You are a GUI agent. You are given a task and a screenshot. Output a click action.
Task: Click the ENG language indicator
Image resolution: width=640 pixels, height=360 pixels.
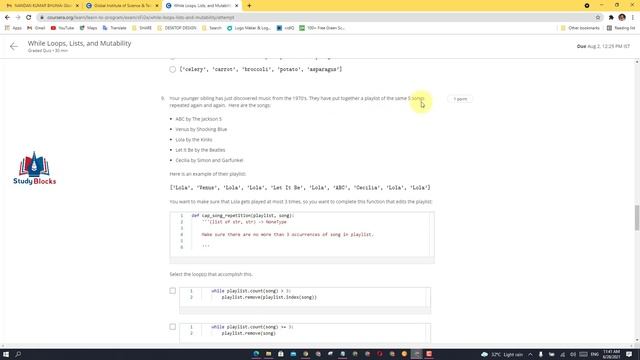[595, 354]
